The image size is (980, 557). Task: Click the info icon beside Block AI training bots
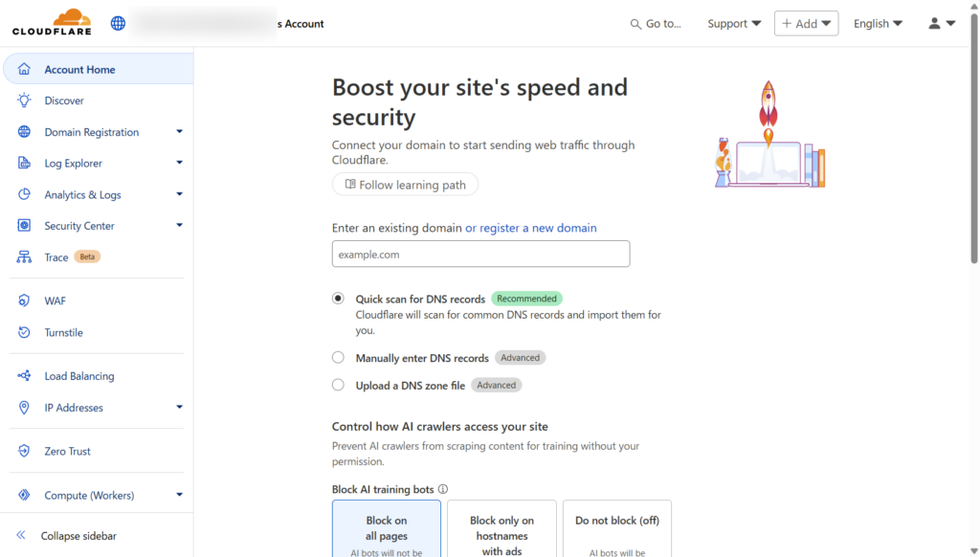[x=442, y=489]
